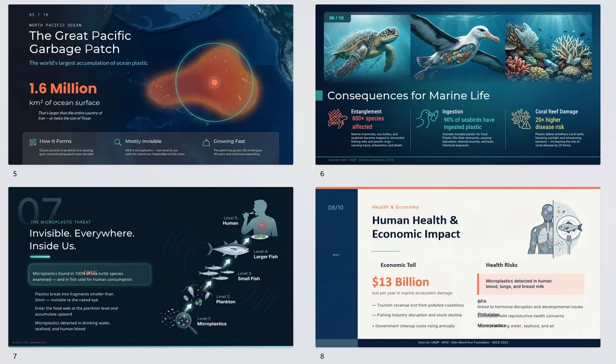Click '90% of seabirds have ingested plastic'
616x364 pixels.
pyautogui.click(x=469, y=123)
